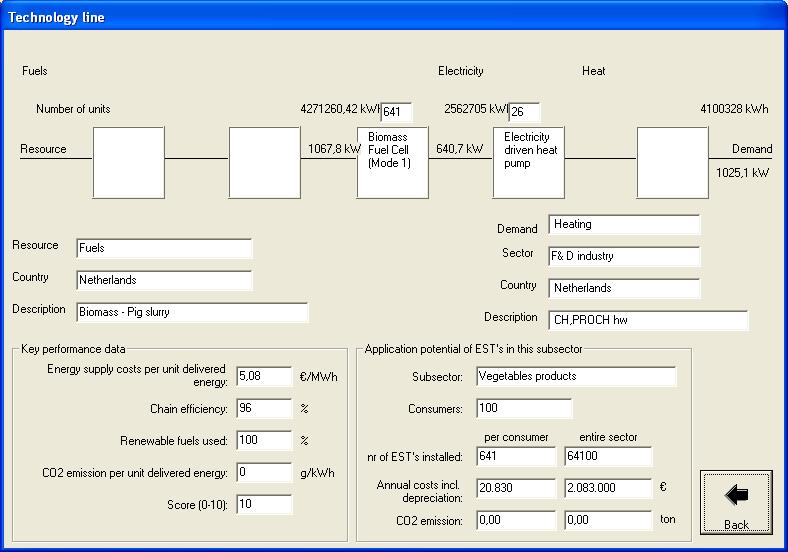The height and width of the screenshot is (552, 788).
Task: Click the Number of units label
Action: [x=73, y=109]
